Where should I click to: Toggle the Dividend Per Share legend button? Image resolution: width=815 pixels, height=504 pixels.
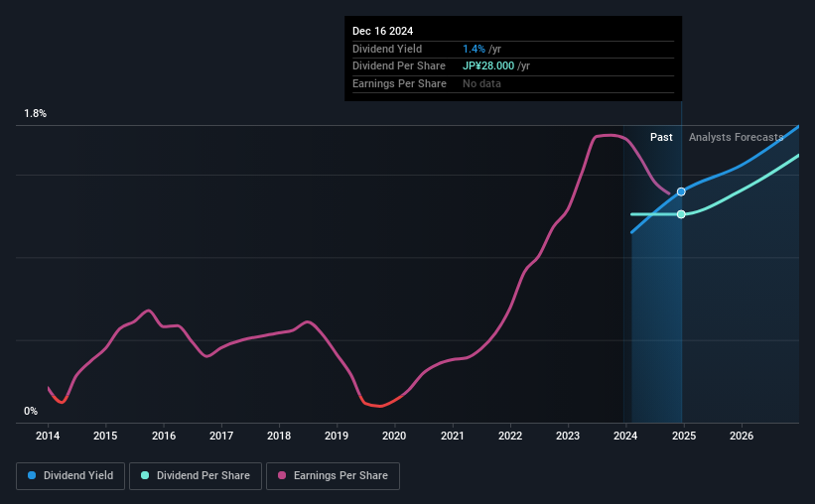coord(196,476)
